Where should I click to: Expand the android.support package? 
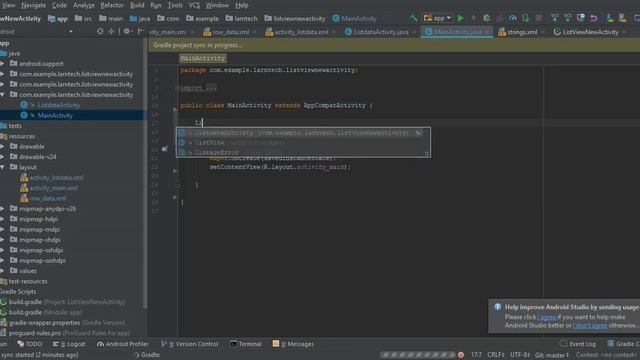[3, 64]
